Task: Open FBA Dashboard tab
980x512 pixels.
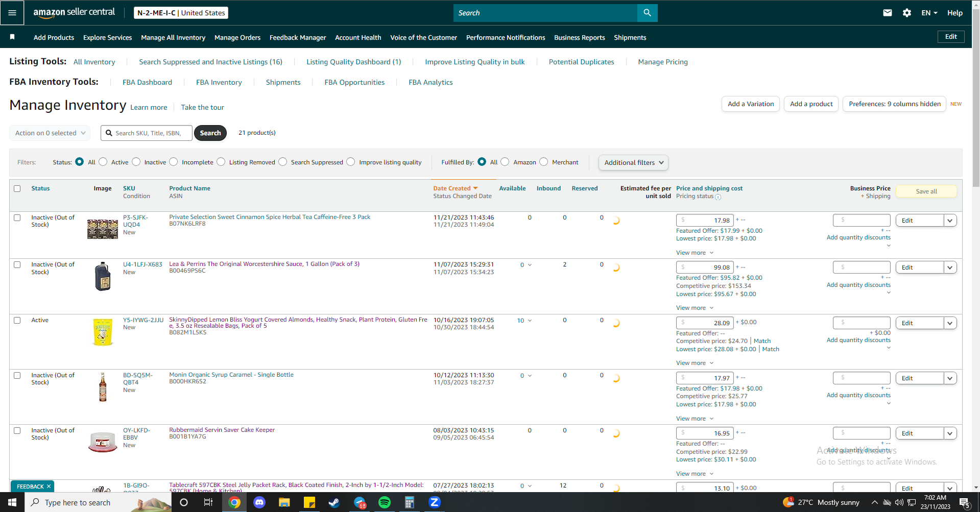Action: pos(147,82)
